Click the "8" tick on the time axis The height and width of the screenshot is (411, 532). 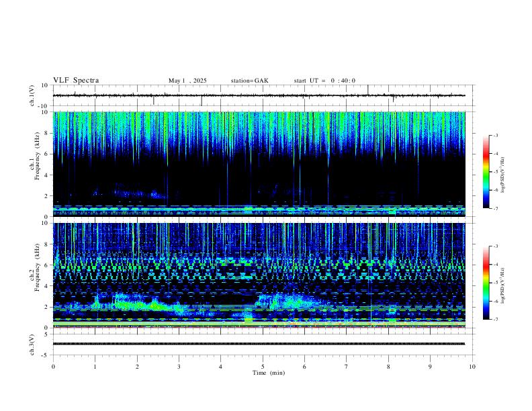click(x=388, y=367)
